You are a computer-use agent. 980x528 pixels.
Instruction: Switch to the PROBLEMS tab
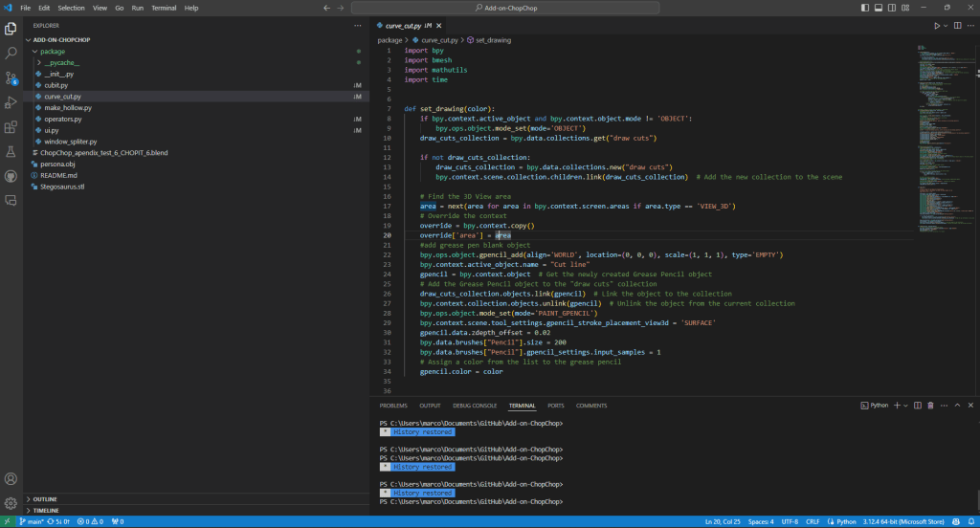[392, 406]
